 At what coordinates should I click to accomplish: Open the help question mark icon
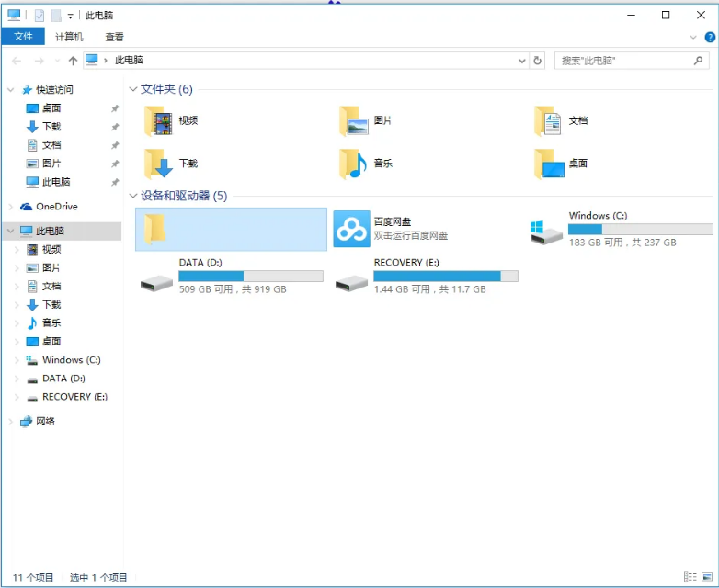click(710, 37)
